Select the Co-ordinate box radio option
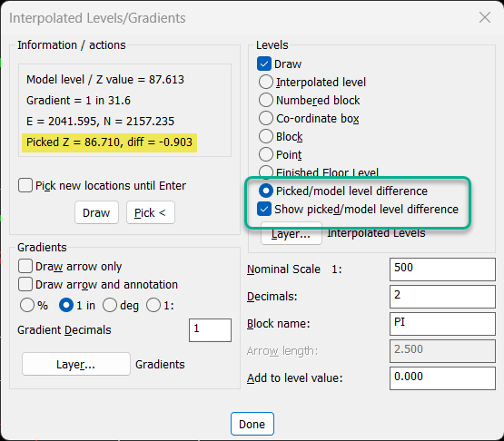504x441 pixels. [266, 118]
